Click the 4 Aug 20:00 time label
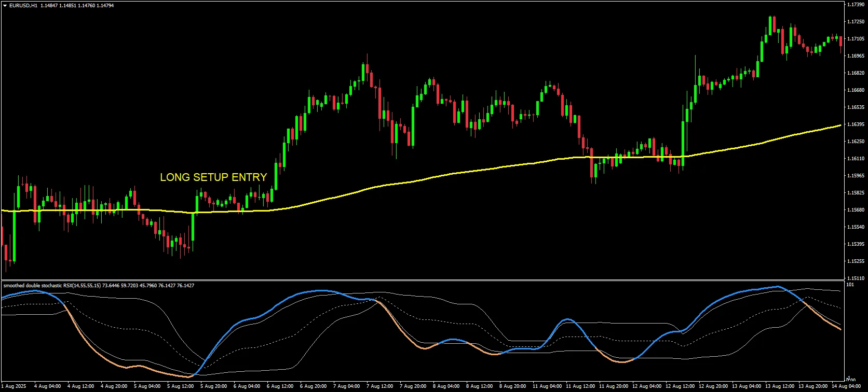 coord(114,386)
